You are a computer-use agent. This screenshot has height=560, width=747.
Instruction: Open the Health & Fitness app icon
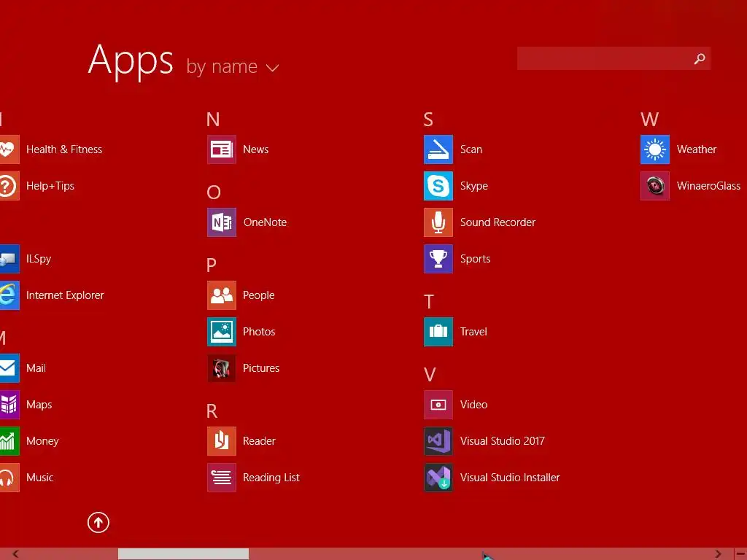(9, 149)
